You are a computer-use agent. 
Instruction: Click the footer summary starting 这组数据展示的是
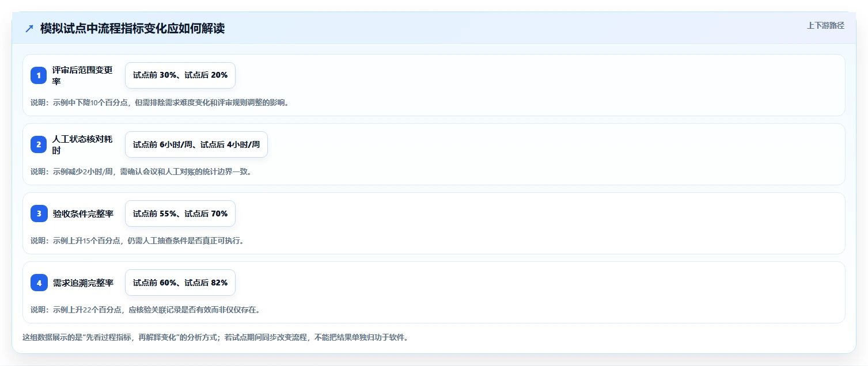215,338
